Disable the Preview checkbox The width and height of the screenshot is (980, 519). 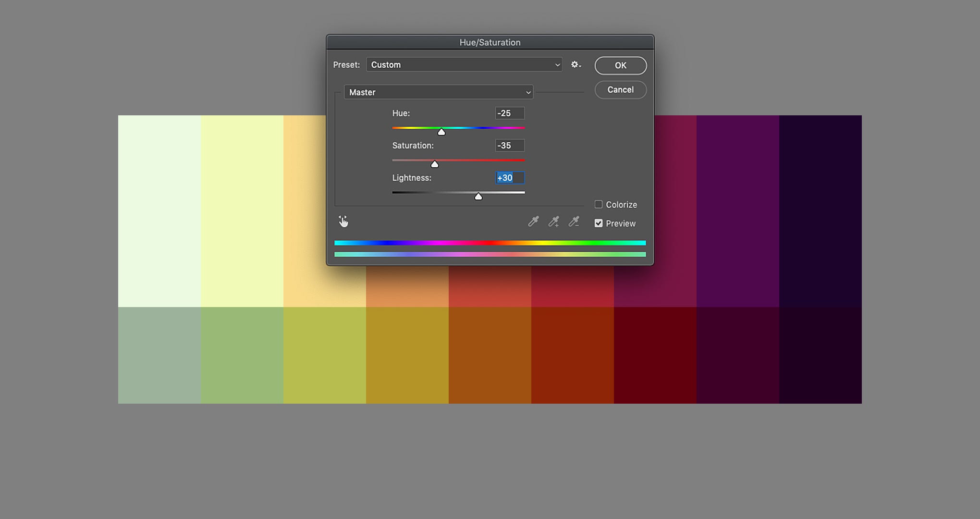click(599, 223)
